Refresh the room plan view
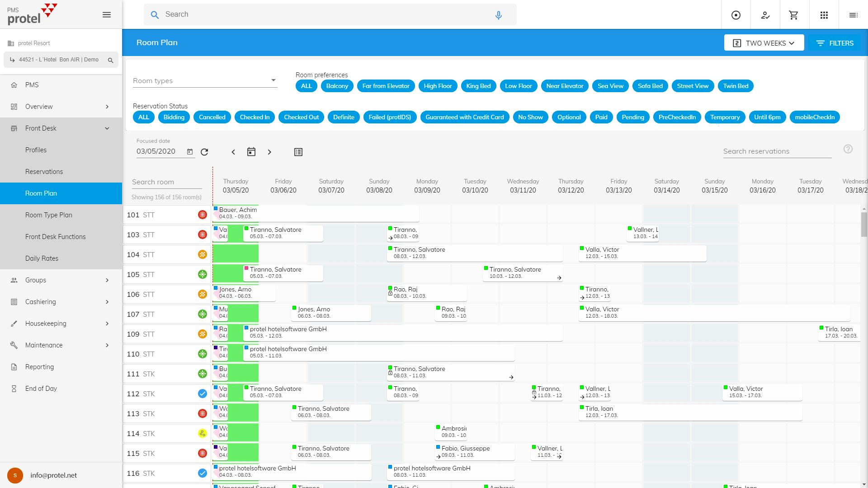This screenshot has height=488, width=868. tap(205, 152)
